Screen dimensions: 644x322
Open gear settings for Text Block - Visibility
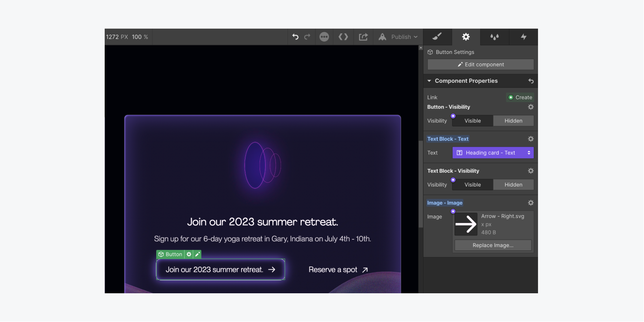pos(531,171)
